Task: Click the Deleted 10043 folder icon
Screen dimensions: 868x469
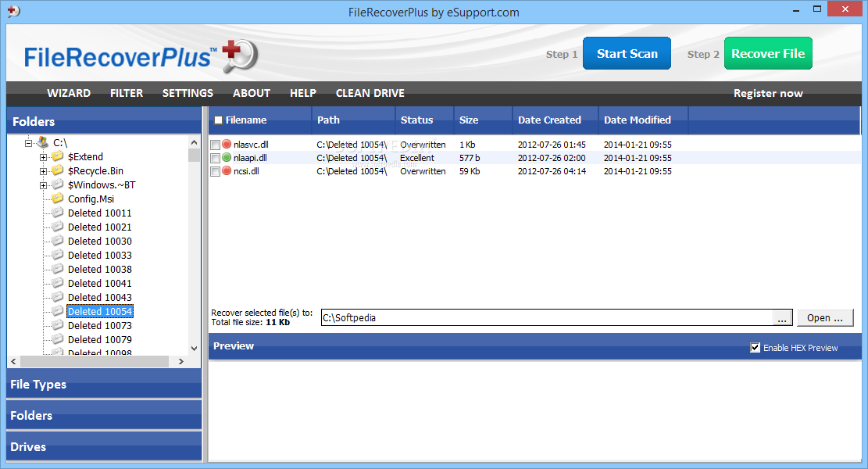Action: click(58, 297)
